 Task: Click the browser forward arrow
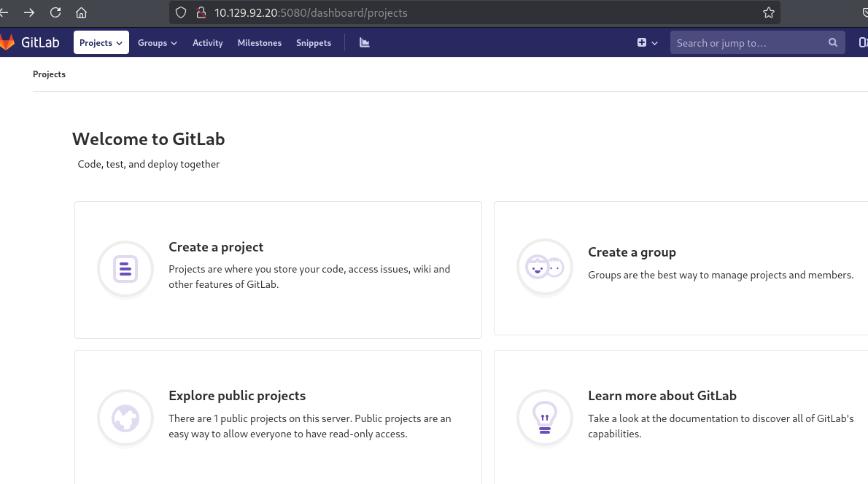click(29, 12)
